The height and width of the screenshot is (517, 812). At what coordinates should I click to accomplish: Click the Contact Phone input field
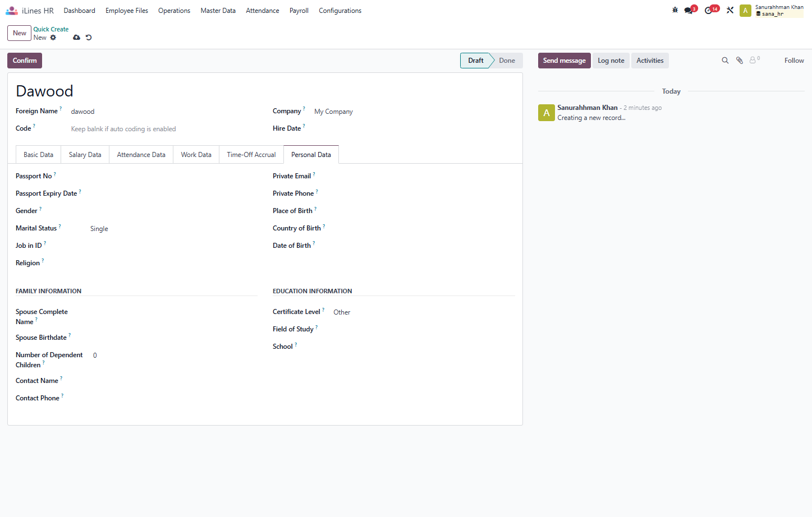(x=175, y=399)
